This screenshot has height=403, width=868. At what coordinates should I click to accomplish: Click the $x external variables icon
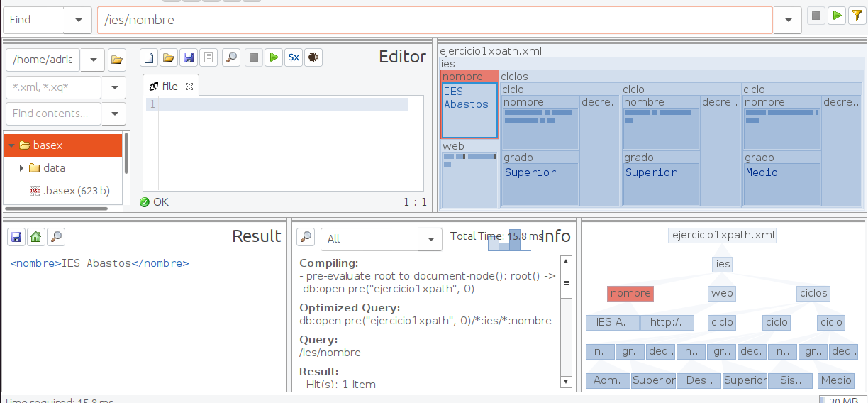coord(293,57)
